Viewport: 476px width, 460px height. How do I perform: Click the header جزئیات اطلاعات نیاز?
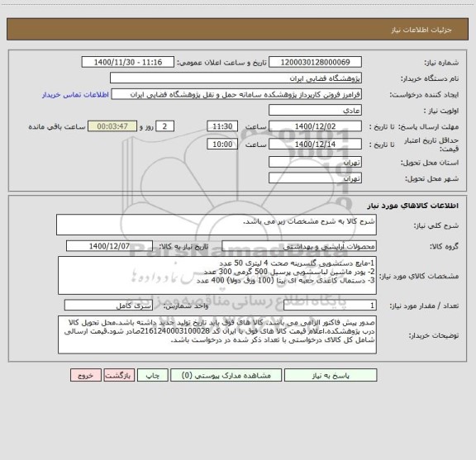(421, 30)
